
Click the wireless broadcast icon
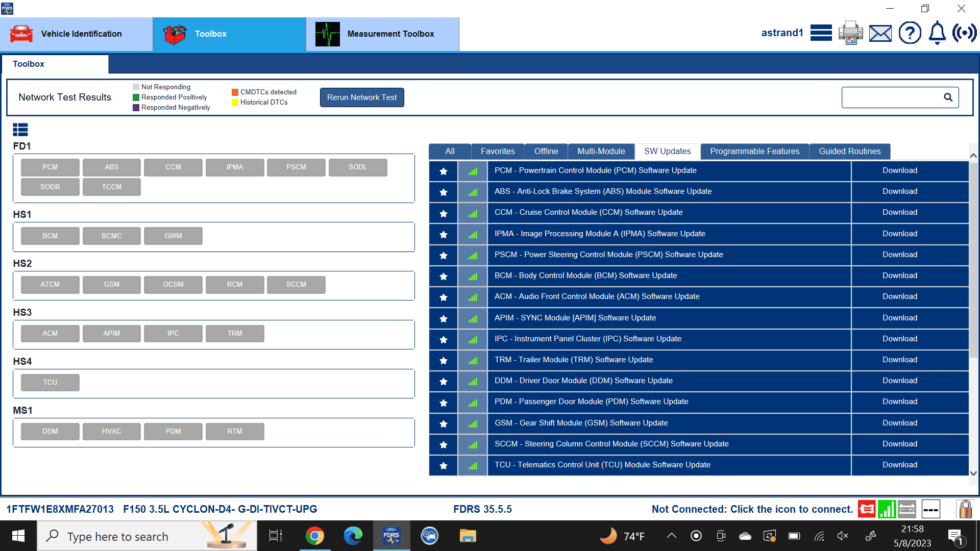click(964, 33)
